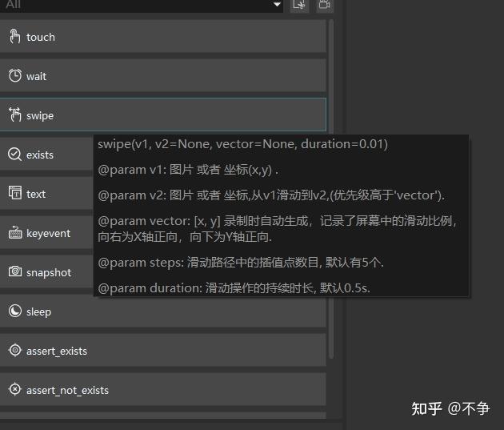Click the keyevent keyboard icon

click(14, 233)
